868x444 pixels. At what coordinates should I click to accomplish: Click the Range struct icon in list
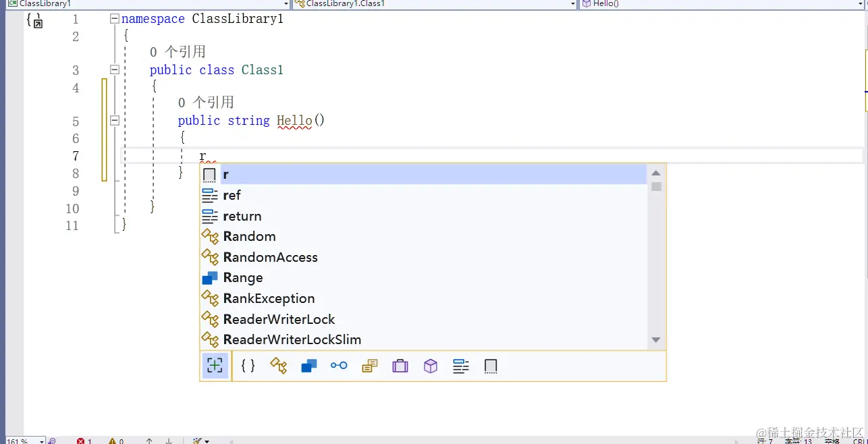pos(211,278)
